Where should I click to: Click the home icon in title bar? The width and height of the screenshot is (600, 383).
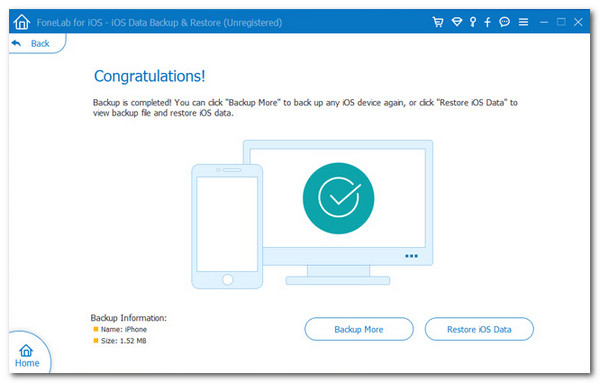click(22, 22)
